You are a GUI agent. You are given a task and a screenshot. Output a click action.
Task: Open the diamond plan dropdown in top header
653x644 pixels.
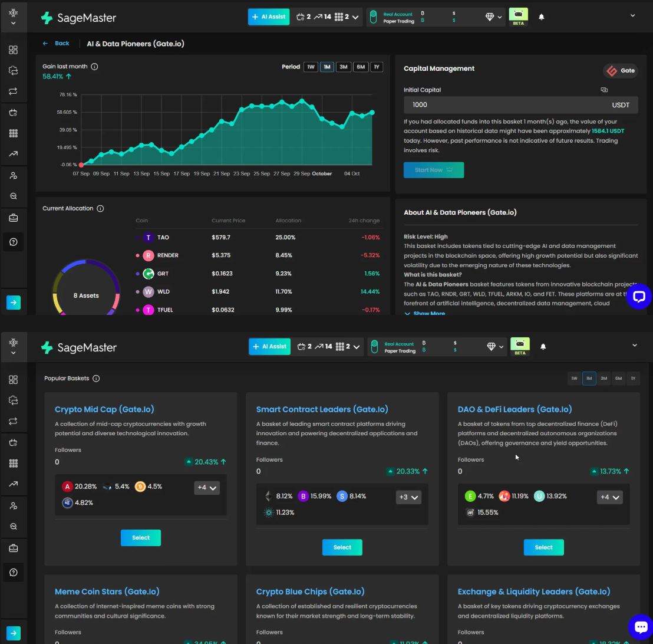493,17
